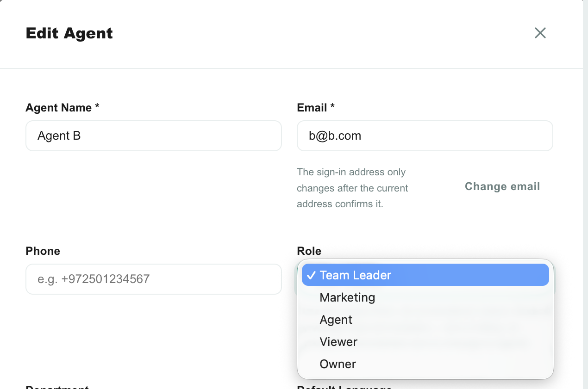The height and width of the screenshot is (389, 588).
Task: Click the Email field showing b@b.com
Action: tap(425, 136)
